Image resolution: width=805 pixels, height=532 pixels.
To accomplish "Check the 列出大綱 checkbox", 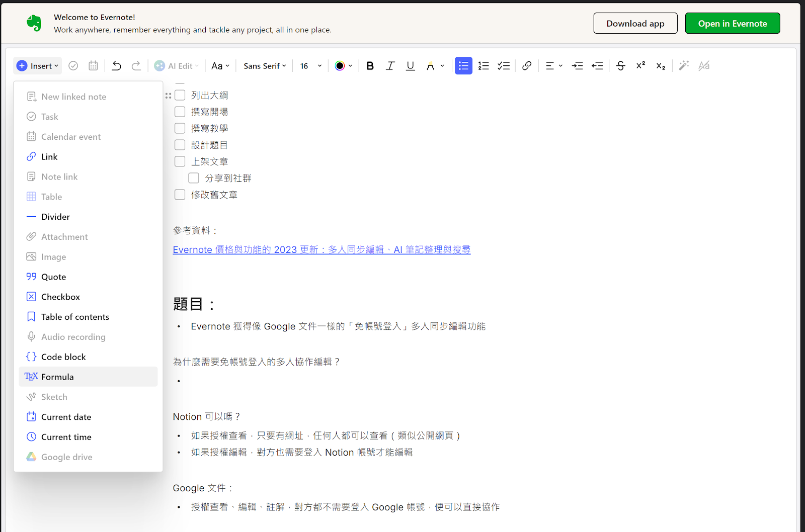I will pos(180,95).
